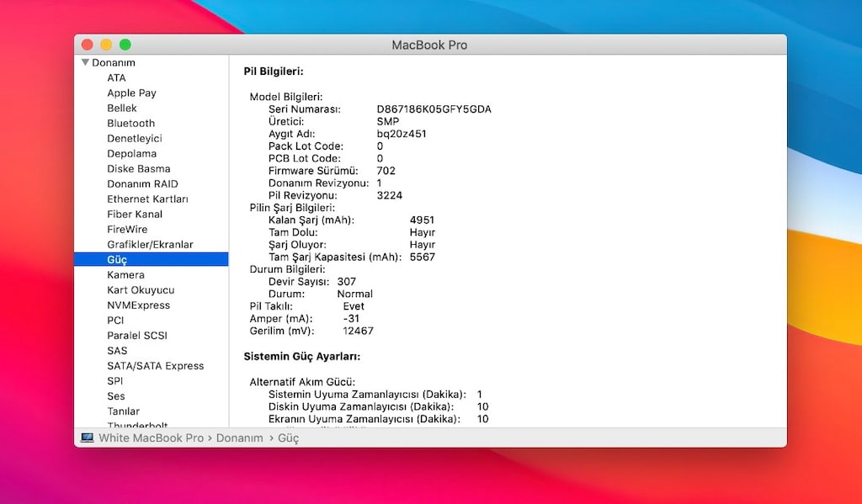Click the highlighted Güç sidebar row
This screenshot has height=504, width=862.
pos(152,259)
